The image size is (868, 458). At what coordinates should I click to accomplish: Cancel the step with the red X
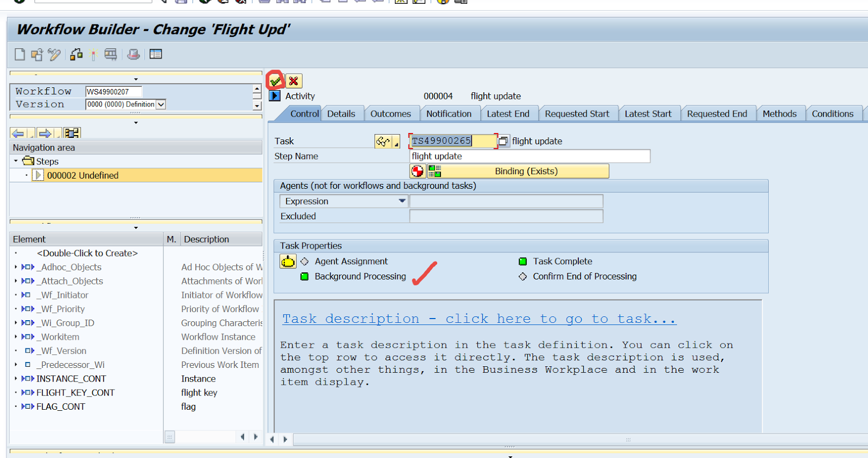[x=293, y=81]
